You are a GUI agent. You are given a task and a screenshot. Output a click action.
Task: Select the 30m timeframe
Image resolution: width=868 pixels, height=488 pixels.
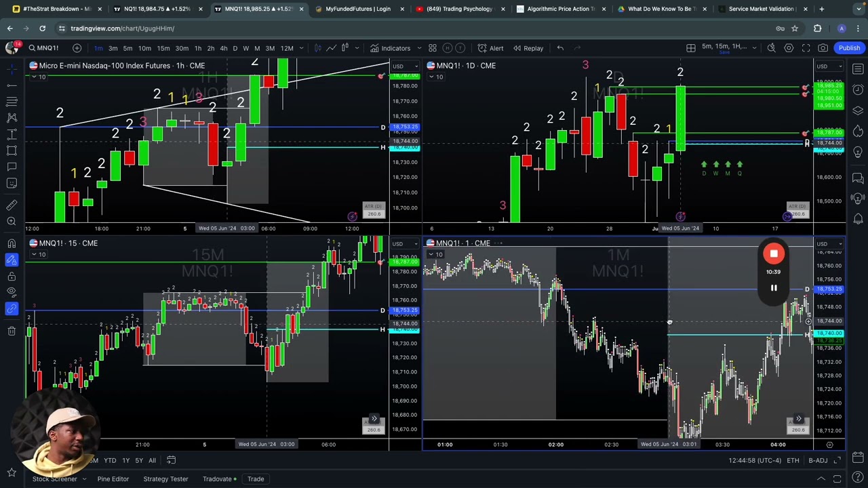(182, 48)
